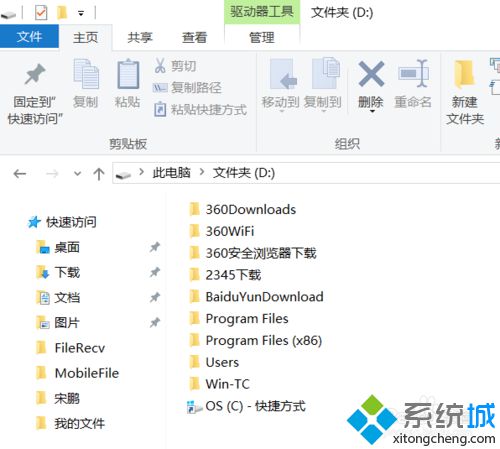Click the new folder icon in quick access toolbar
Image resolution: width=500 pixels, height=449 pixels.
pyautogui.click(x=62, y=13)
